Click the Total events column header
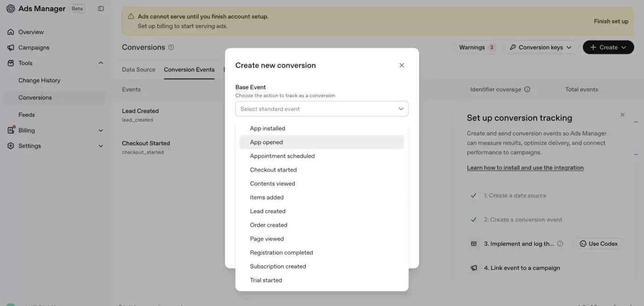The image size is (644, 306). (581, 89)
